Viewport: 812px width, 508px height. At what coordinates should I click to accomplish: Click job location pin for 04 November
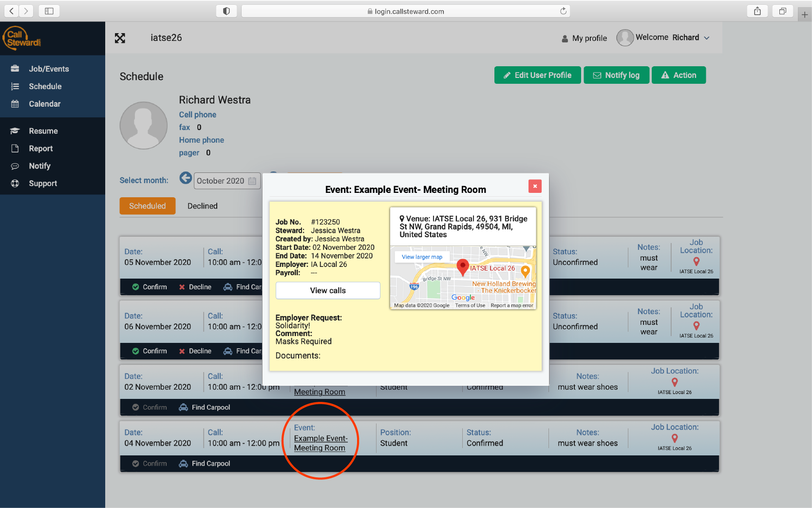coord(674,439)
